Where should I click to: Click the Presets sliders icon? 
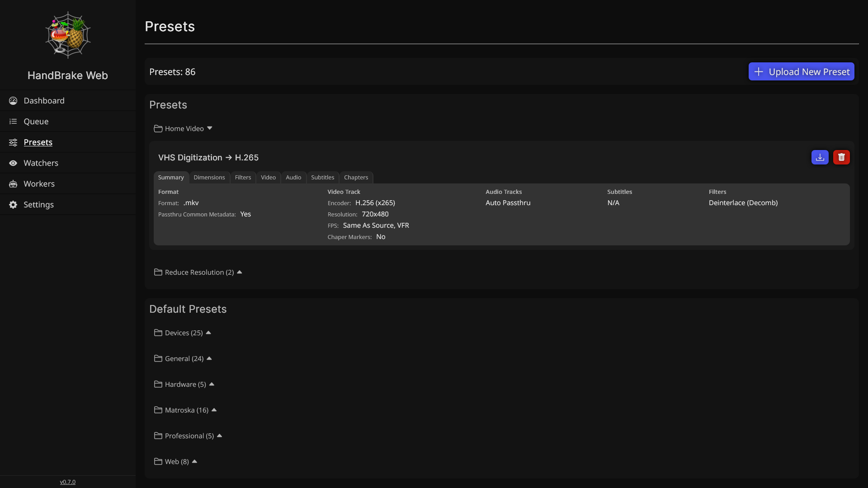tap(13, 142)
